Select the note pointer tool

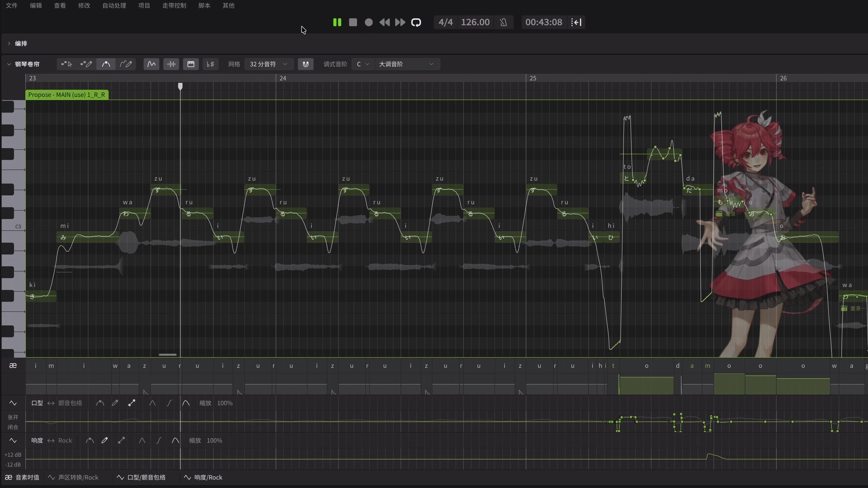pyautogui.click(x=66, y=64)
